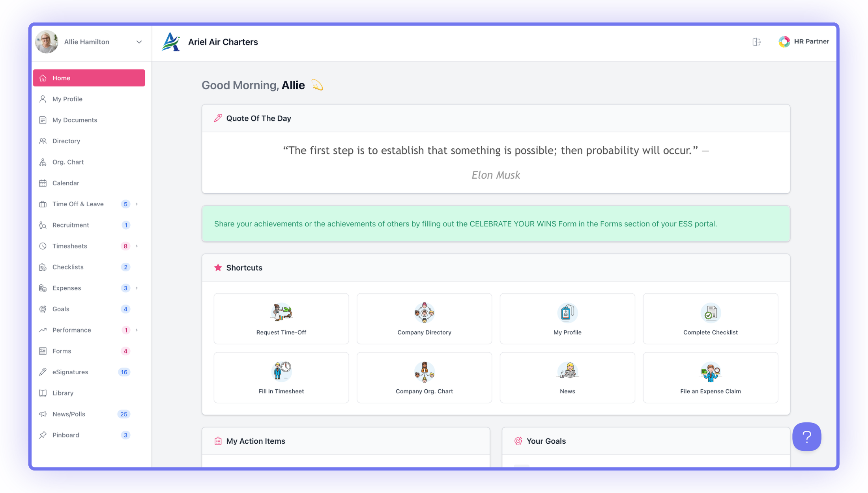Screen dimensions: 868x493
Task: Click the logout icon in top bar
Action: 756,42
